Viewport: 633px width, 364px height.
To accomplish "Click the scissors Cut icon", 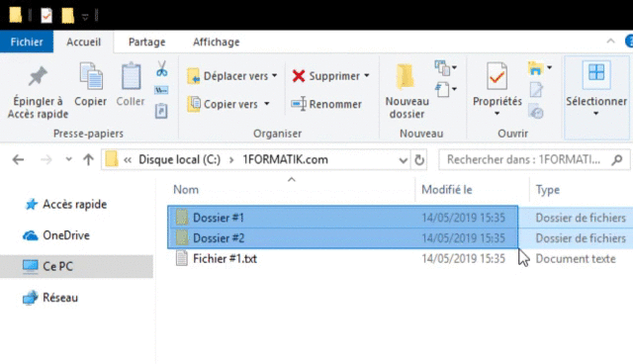I will [162, 68].
